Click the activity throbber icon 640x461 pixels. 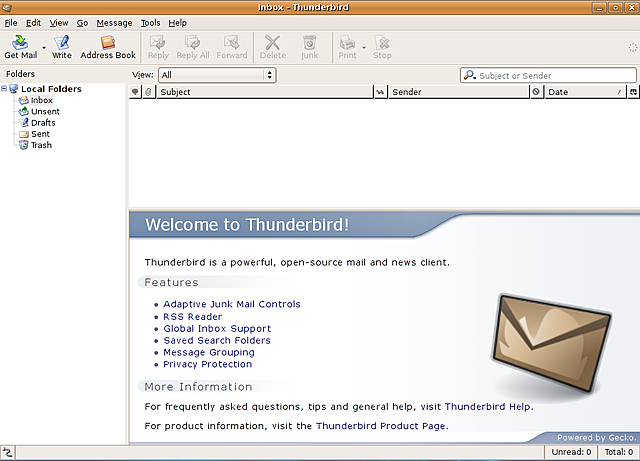click(x=632, y=47)
